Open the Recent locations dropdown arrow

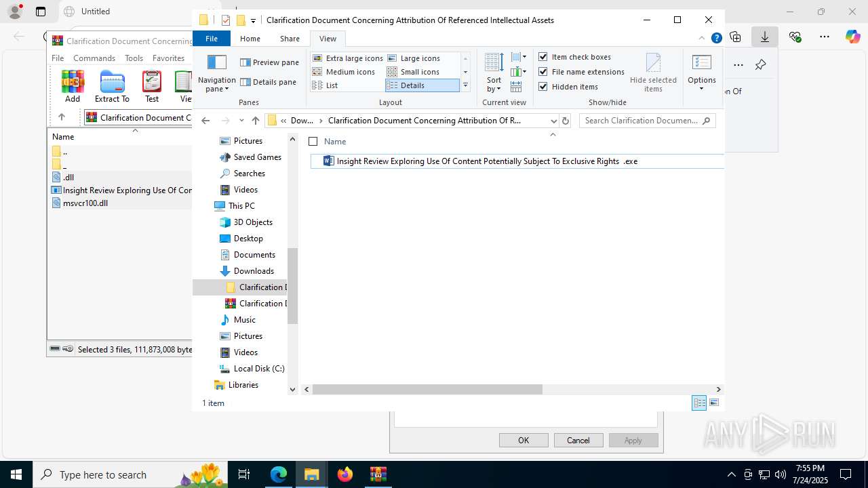pos(241,121)
